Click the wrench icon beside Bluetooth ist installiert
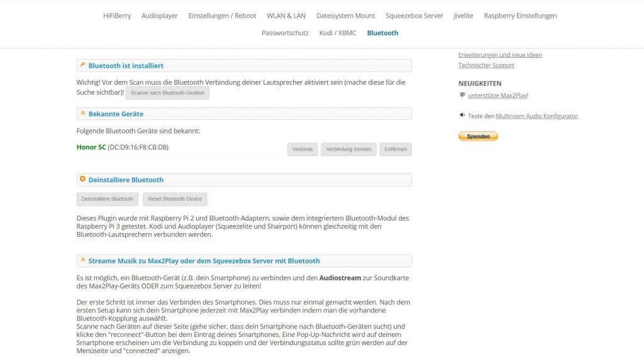 (82, 65)
